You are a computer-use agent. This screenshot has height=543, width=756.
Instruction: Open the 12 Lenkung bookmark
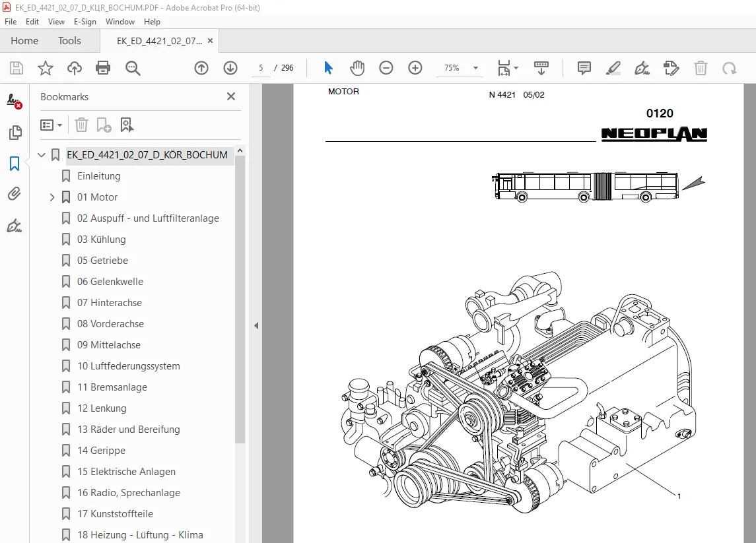pos(102,408)
